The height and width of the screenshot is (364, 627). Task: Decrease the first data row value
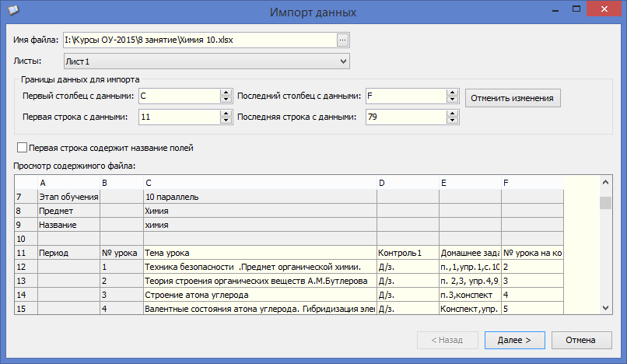tap(226, 121)
